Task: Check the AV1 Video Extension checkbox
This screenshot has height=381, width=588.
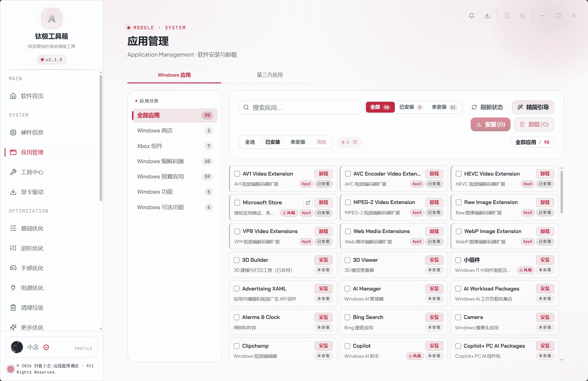Action: (x=237, y=174)
